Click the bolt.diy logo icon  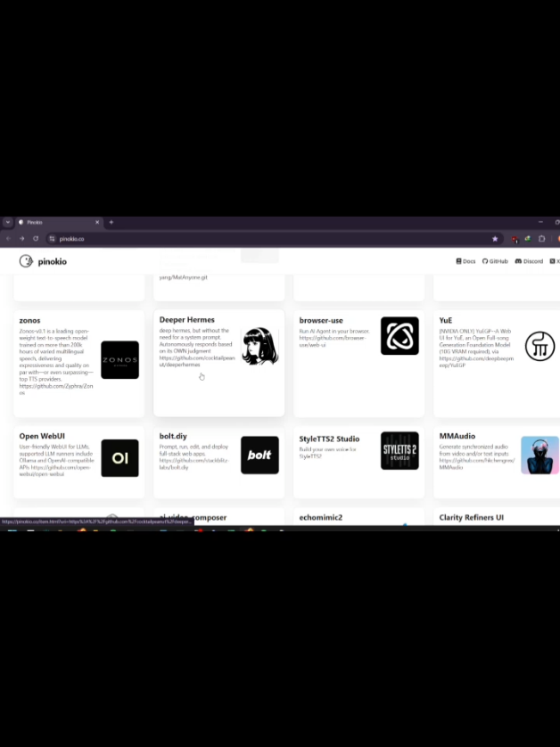259,455
